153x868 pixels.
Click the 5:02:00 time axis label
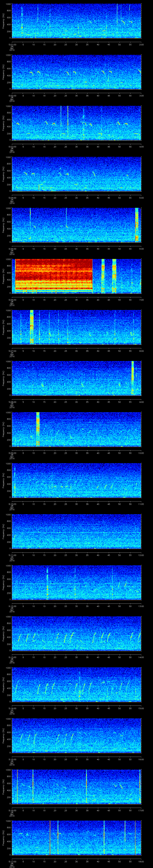tap(12, 96)
